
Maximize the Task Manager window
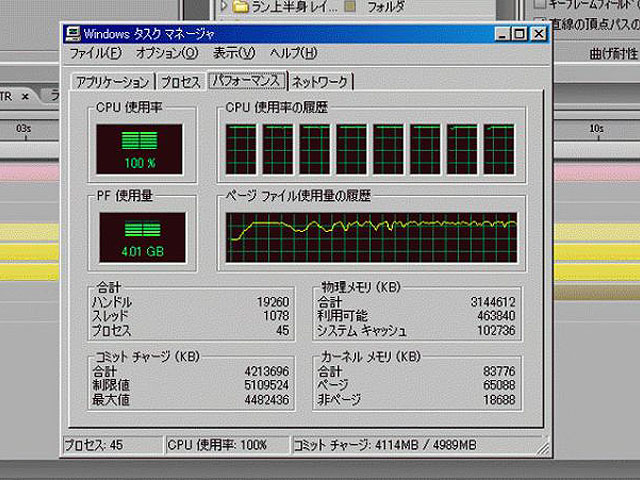520,34
